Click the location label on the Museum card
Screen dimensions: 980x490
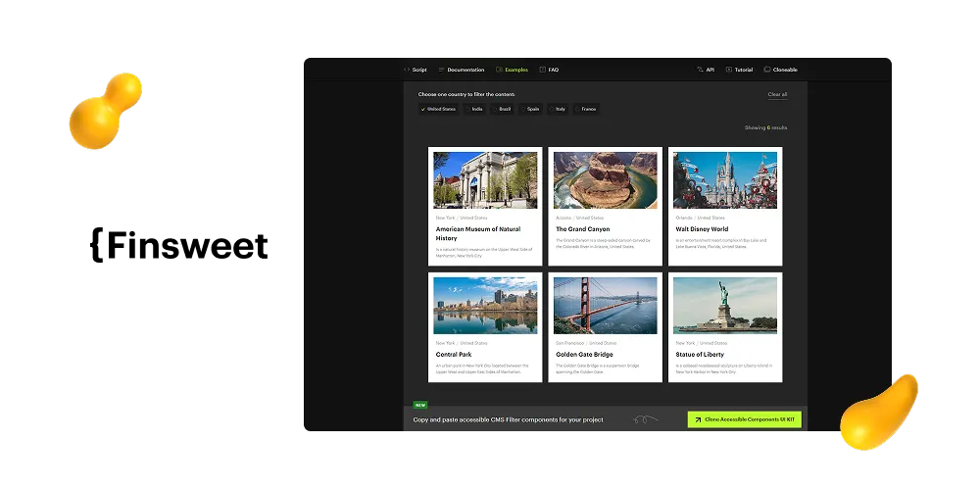[x=462, y=219]
